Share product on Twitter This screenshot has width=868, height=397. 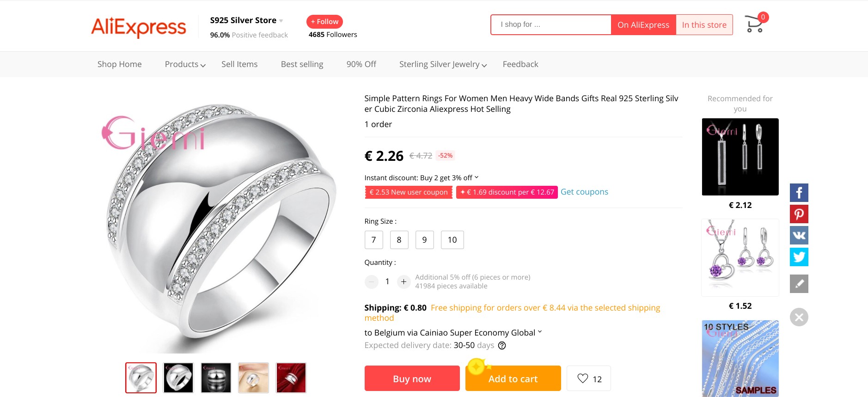pos(799,257)
